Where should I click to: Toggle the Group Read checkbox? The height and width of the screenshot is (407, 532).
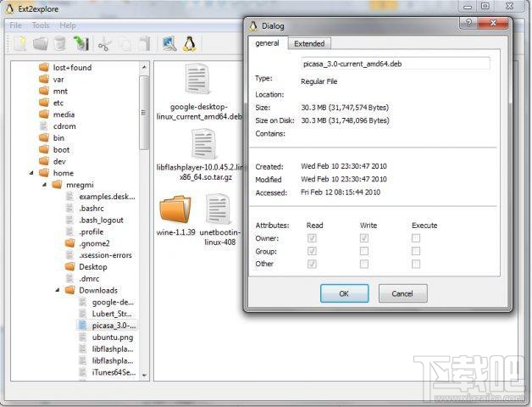pyautogui.click(x=312, y=251)
